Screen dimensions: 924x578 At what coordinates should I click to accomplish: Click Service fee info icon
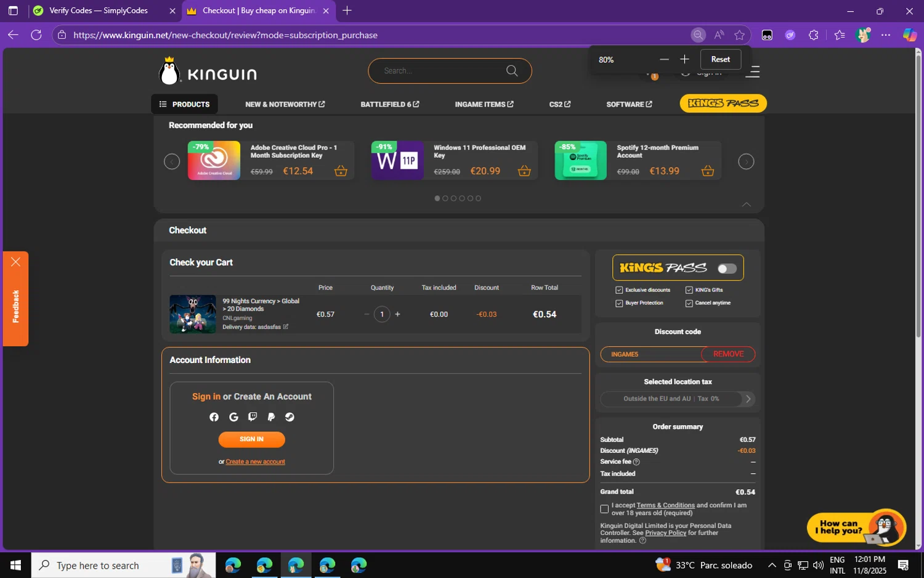tap(636, 462)
